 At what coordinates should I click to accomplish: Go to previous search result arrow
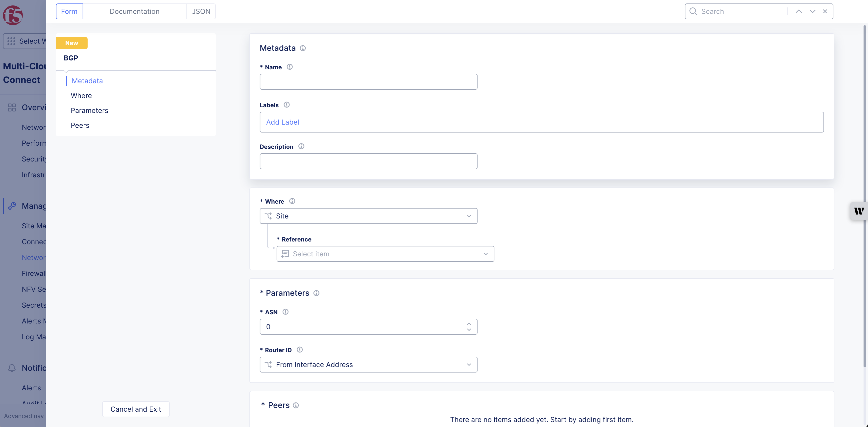pos(798,11)
